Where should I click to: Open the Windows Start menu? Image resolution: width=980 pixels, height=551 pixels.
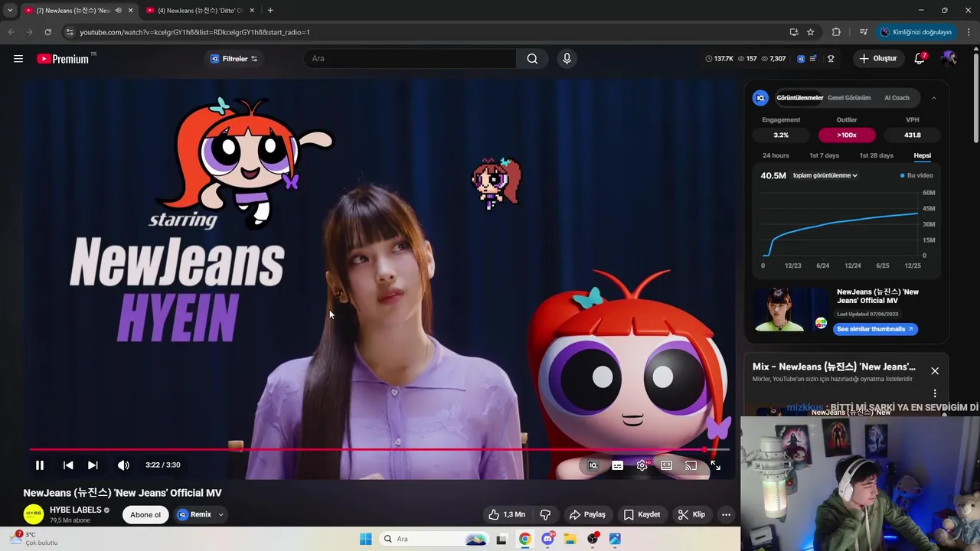tap(366, 540)
